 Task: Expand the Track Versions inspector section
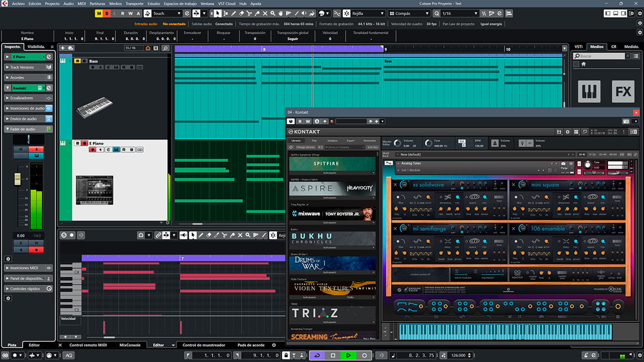tap(28, 67)
